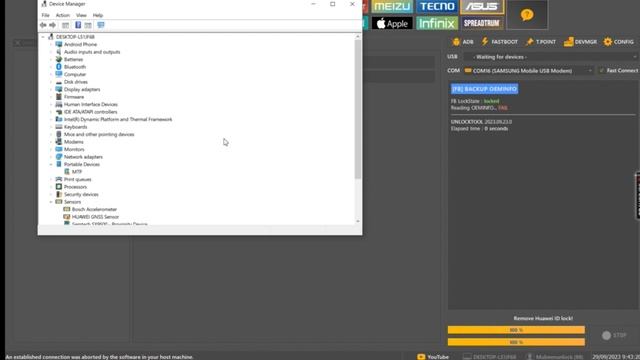Click the FASTBOOT button

(x=499, y=42)
